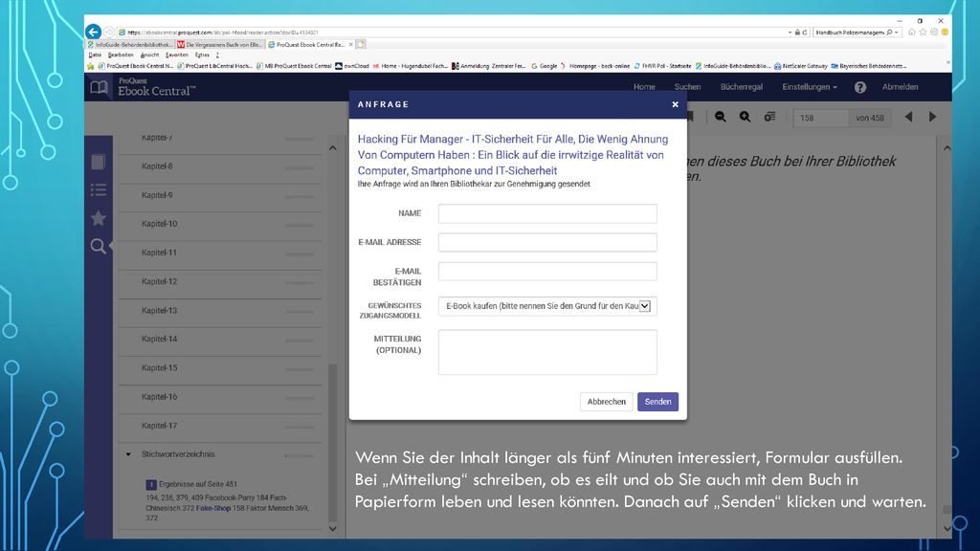Open the table of contents list icon

click(x=99, y=190)
